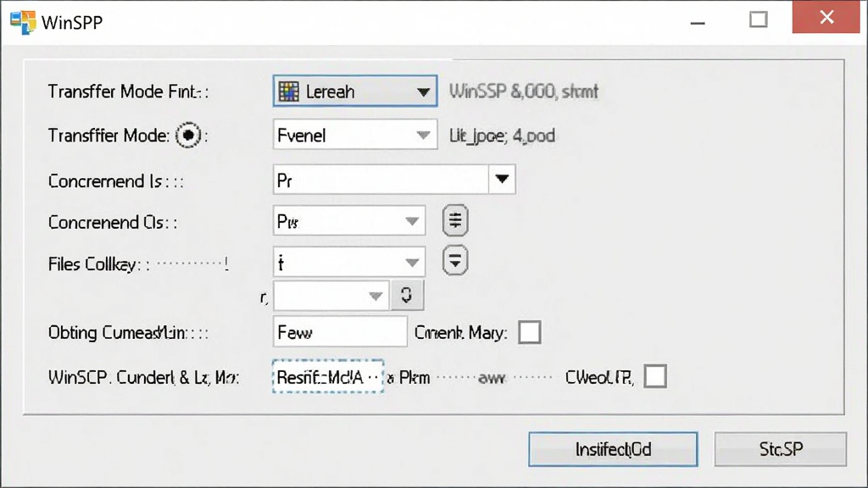Tick the Cmenk Mary checkbox

pyautogui.click(x=530, y=332)
